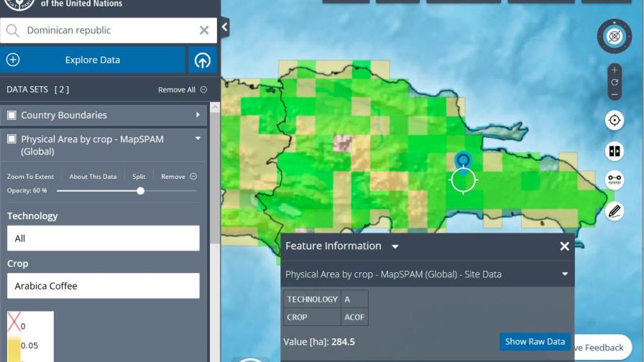Open About This Data link
The width and height of the screenshot is (644, 362).
(93, 177)
